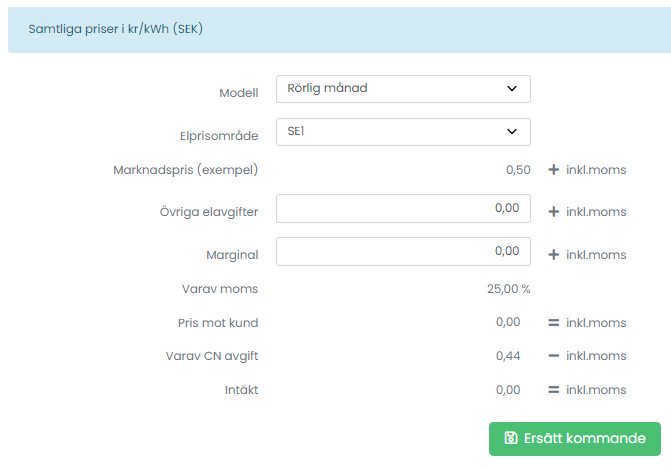The width and height of the screenshot is (671, 469).
Task: Click the inkl.moms label on Intäkt row
Action: click(x=596, y=390)
